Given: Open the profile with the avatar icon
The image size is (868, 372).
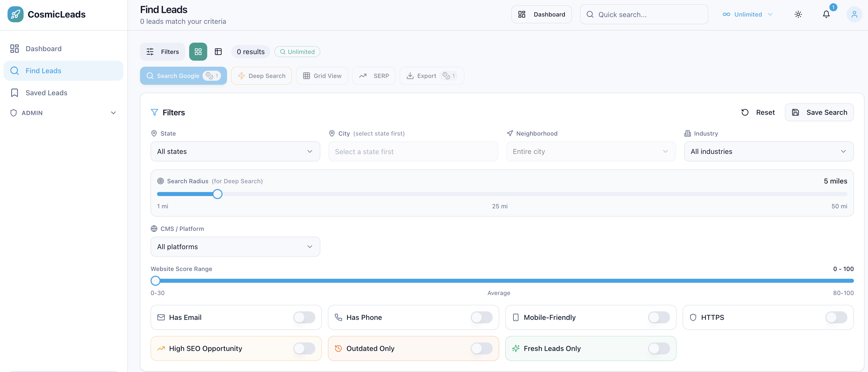Looking at the screenshot, I should point(854,14).
